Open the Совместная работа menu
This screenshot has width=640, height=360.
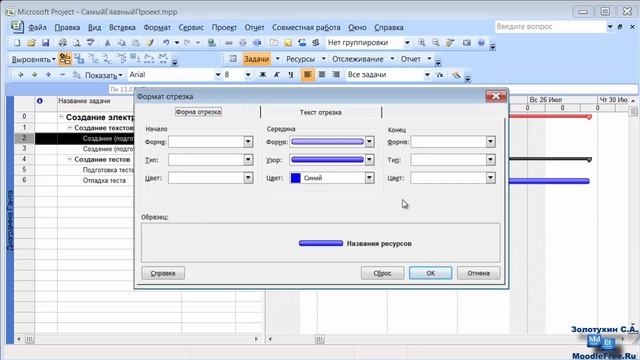306,27
